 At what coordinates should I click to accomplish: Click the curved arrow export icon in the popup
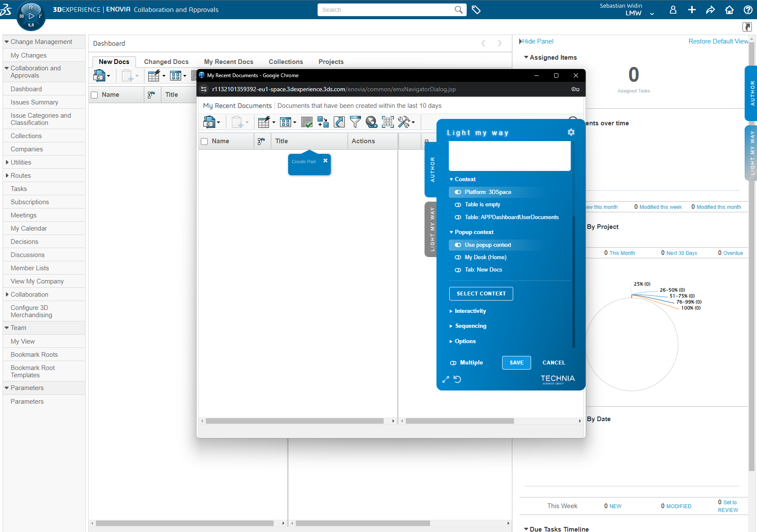tap(339, 122)
